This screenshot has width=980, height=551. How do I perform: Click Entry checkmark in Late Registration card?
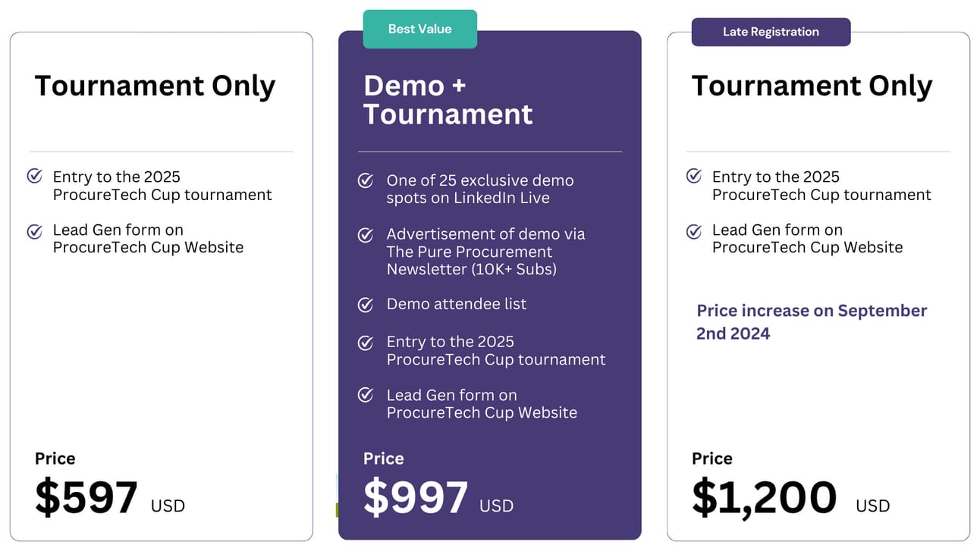tap(693, 176)
